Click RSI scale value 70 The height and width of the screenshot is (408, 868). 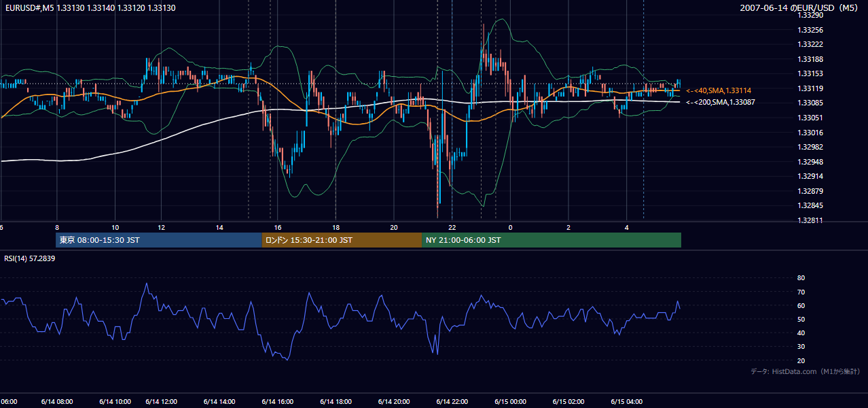pos(801,292)
